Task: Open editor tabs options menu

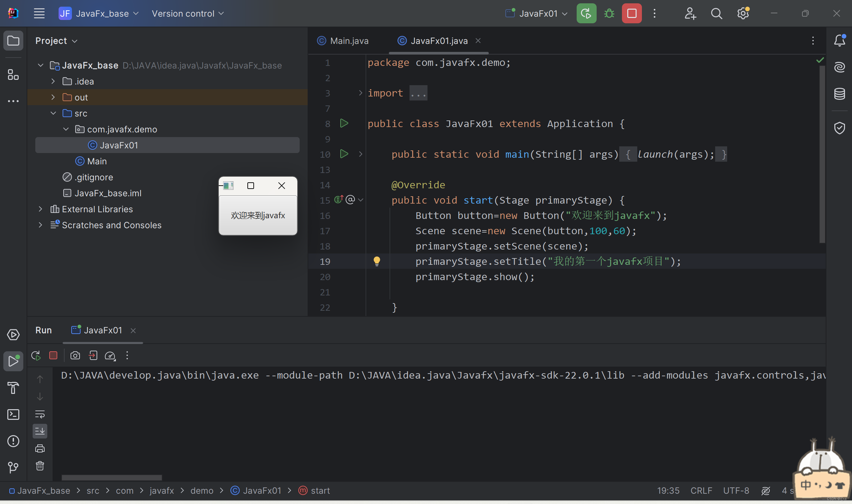Action: click(813, 41)
